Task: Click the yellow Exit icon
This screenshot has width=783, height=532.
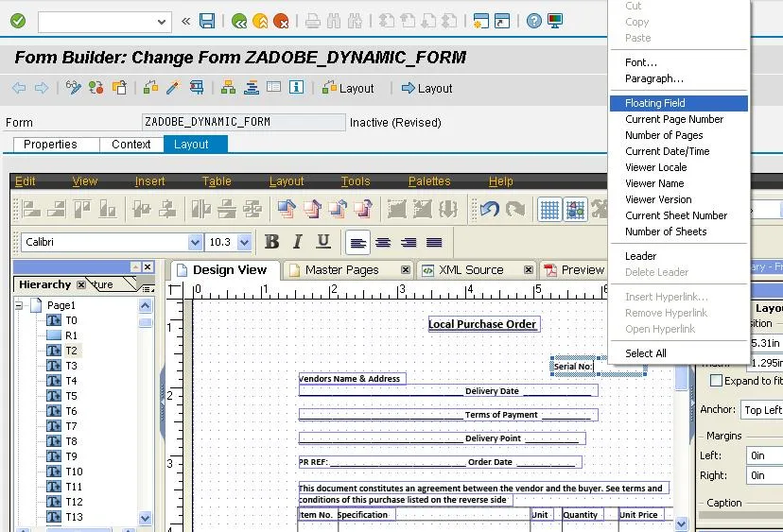Action: [x=260, y=21]
